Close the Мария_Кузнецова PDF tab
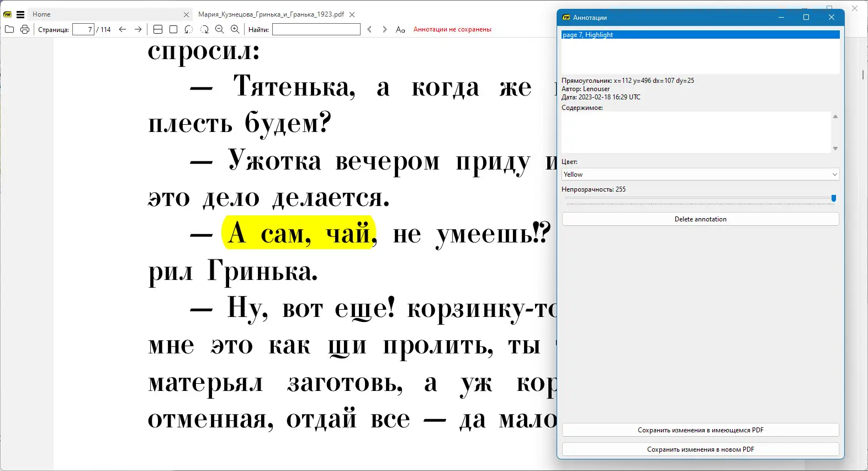 (x=352, y=15)
